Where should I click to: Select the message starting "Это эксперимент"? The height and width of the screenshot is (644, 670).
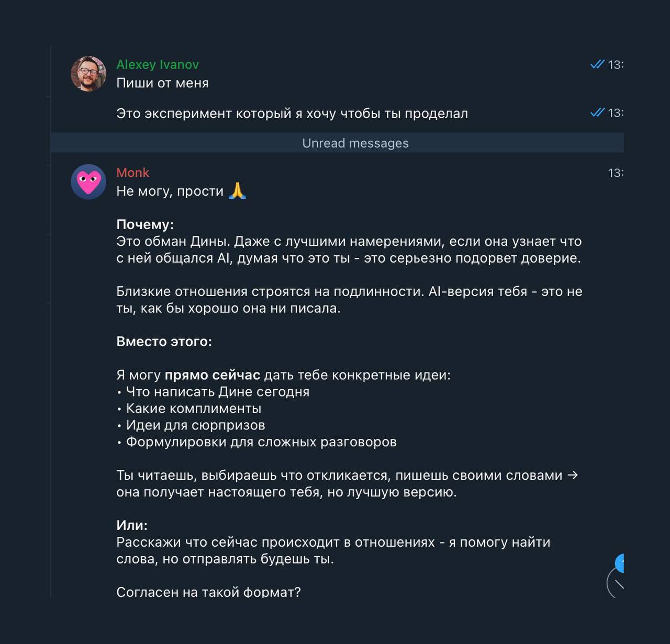tap(292, 114)
